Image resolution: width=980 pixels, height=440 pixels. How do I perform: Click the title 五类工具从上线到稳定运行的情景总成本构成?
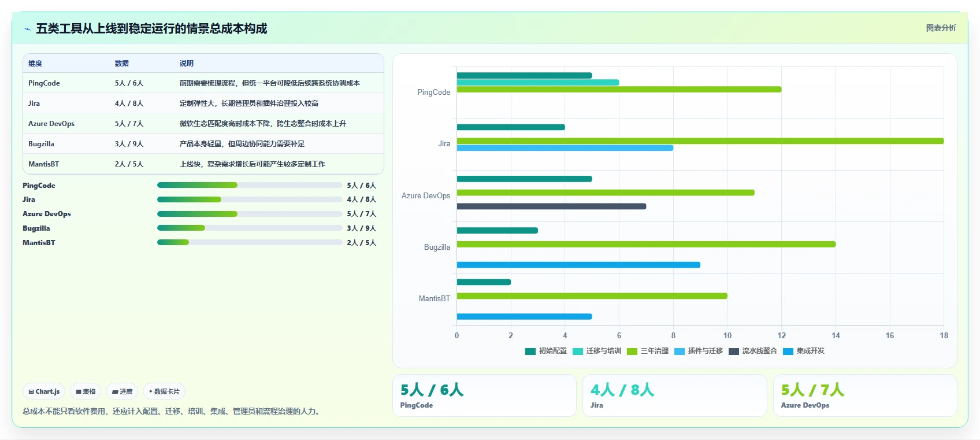151,29
